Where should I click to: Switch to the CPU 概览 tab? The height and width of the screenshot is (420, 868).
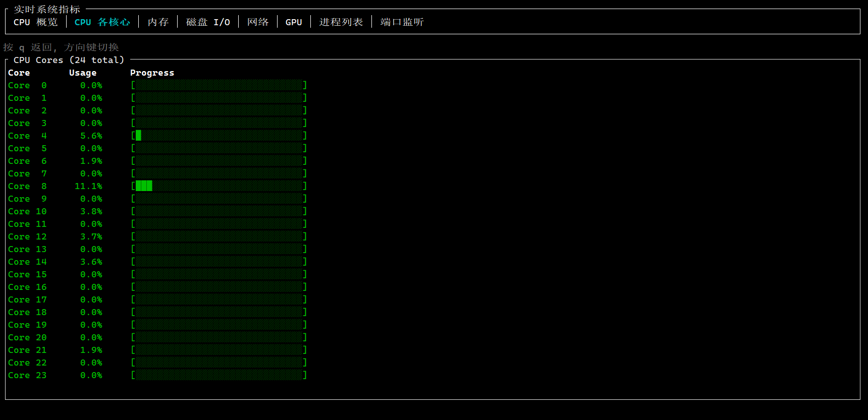35,22
